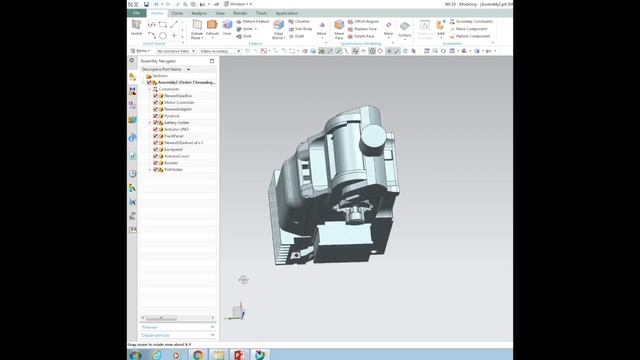
Task: Select the Edge Blend tool
Action: tap(278, 29)
